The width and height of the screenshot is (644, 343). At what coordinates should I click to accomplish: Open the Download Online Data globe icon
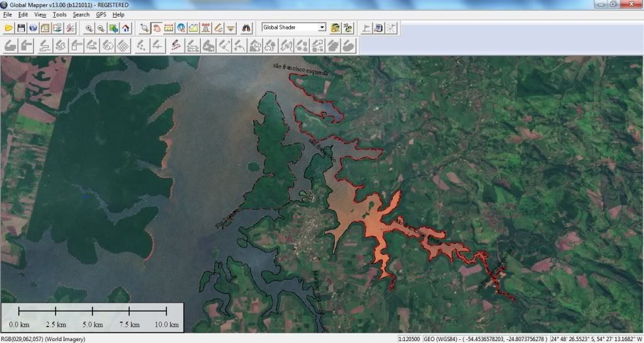33,28
